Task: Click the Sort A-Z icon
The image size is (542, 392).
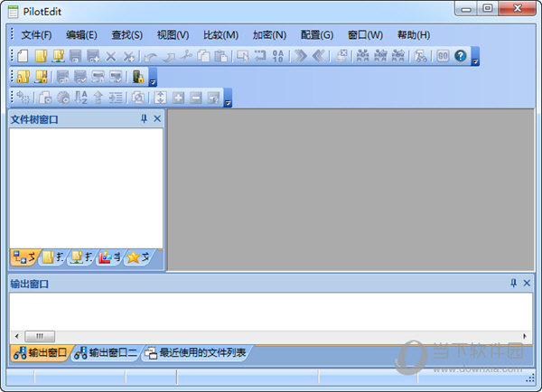Action: tap(81, 98)
